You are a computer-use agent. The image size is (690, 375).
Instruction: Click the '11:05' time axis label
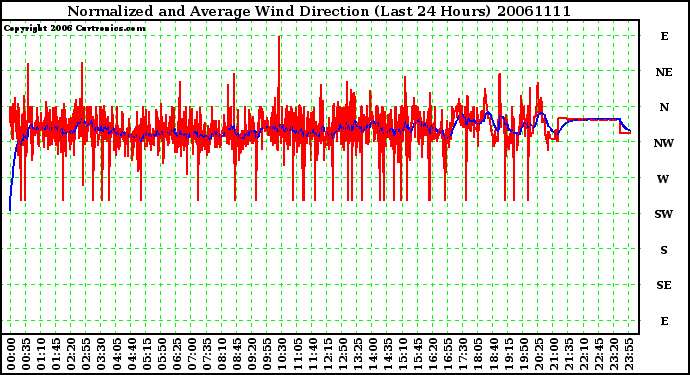(297, 354)
